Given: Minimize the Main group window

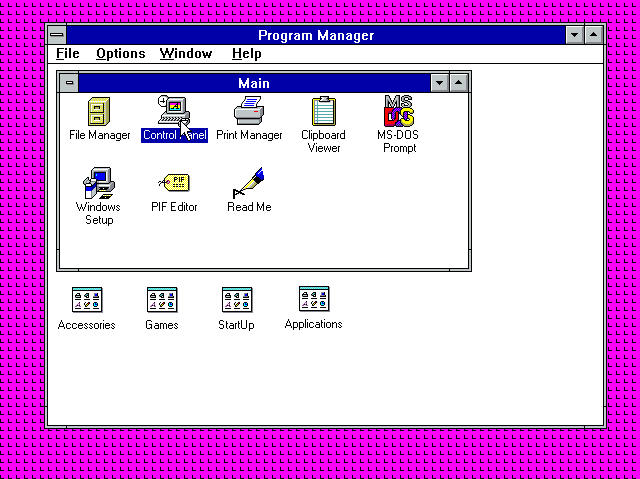Looking at the screenshot, I should pos(440,83).
